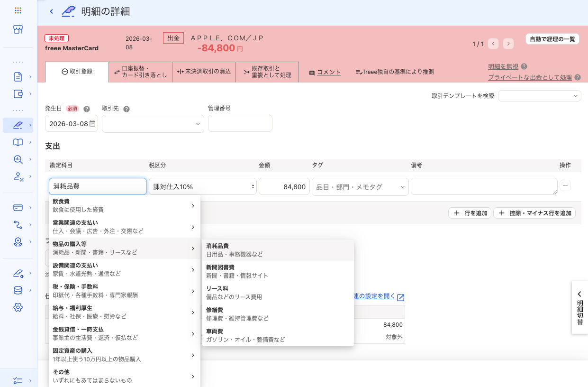Open the settings gear in the sidebar

click(x=18, y=307)
